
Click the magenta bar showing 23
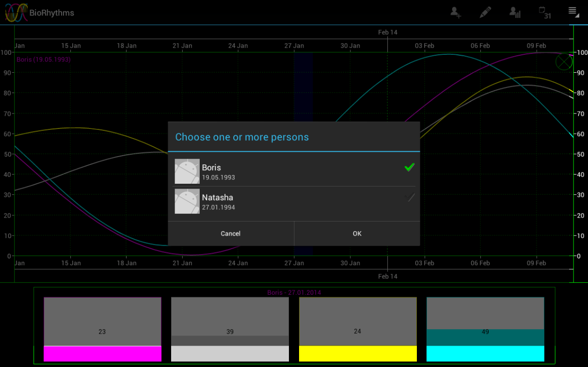click(x=102, y=330)
